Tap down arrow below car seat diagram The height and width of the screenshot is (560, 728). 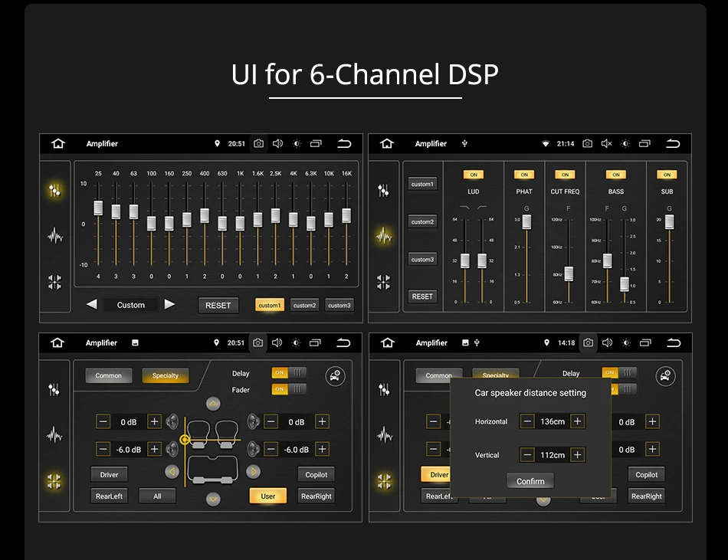(x=213, y=499)
